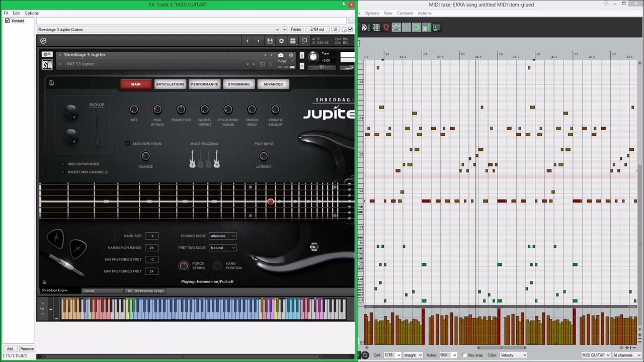Toggle color-by-track footprint icon

tap(426, 28)
